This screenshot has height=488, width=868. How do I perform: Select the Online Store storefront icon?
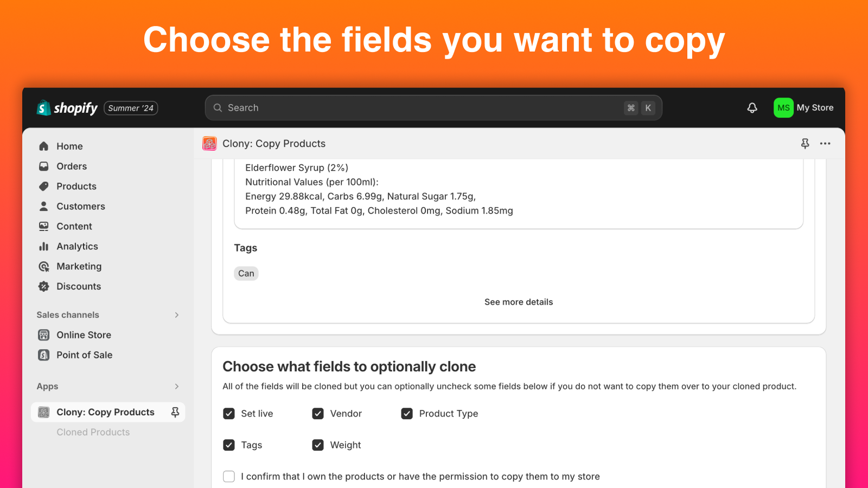(43, 335)
